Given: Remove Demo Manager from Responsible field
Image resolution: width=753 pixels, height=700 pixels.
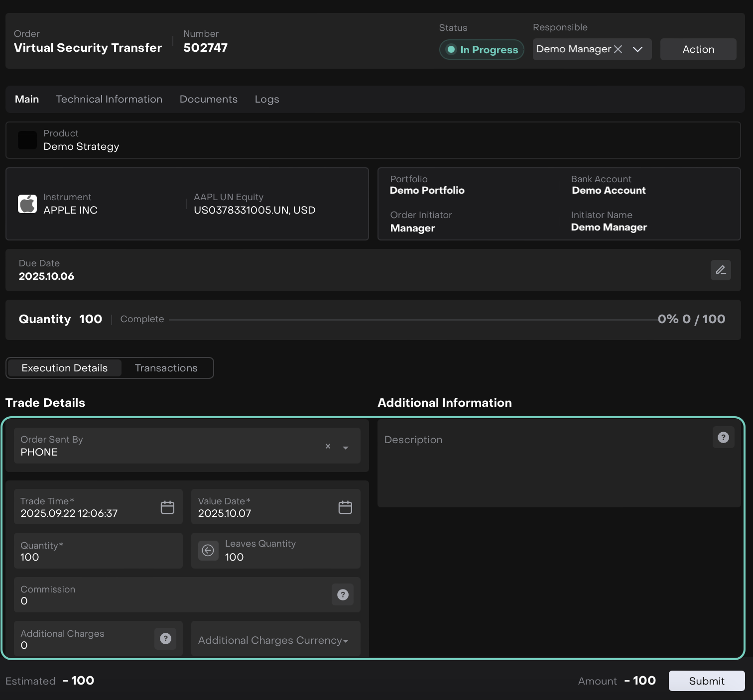Looking at the screenshot, I should [x=618, y=49].
